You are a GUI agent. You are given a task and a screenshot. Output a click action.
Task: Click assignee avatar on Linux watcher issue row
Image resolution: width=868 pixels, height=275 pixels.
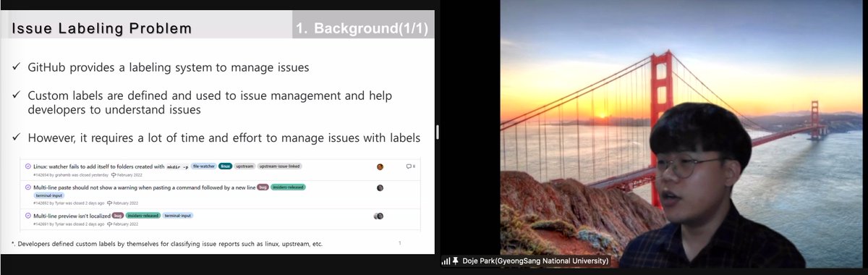click(x=380, y=167)
